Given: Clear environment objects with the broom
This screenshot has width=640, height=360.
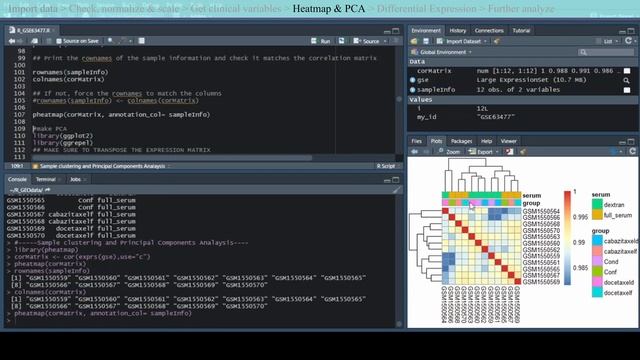Looking at the screenshot, I should (497, 41).
